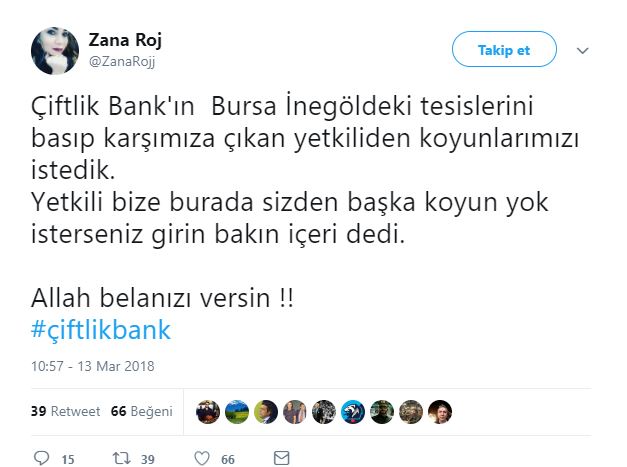Open the #çiftlikbank hashtag link
This screenshot has width=627, height=467.
101,330
